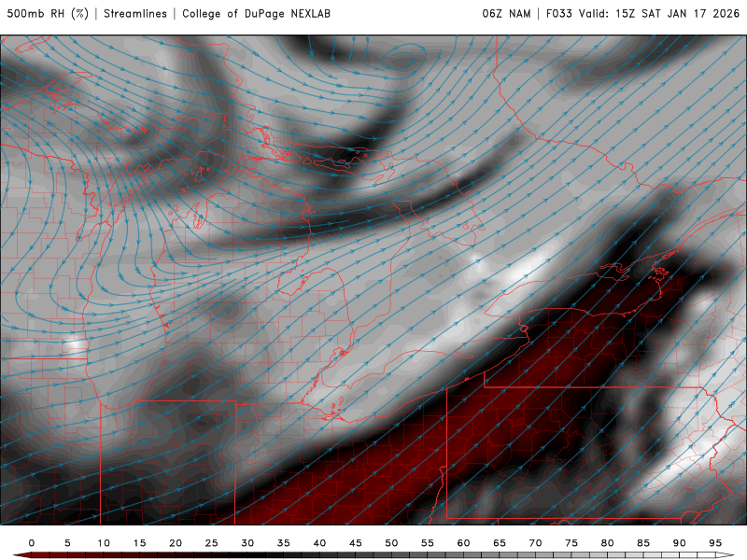The image size is (747, 560).
Task: Click "College of DuPage NEXLAB" text
Action: tap(256, 14)
